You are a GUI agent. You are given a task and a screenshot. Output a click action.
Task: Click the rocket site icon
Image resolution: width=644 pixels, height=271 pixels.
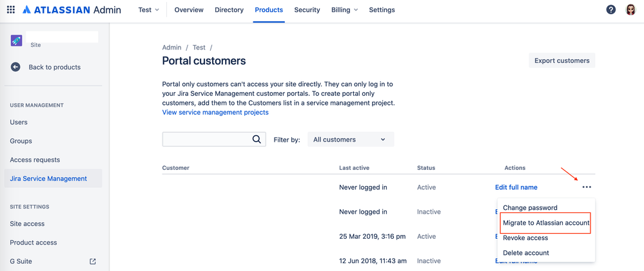tap(16, 41)
